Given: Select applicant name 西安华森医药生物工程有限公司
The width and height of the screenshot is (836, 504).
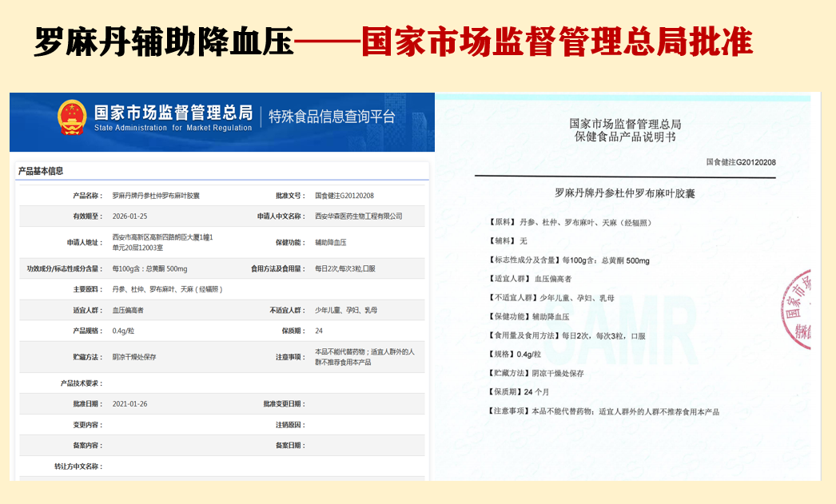Looking at the screenshot, I should (359, 216).
